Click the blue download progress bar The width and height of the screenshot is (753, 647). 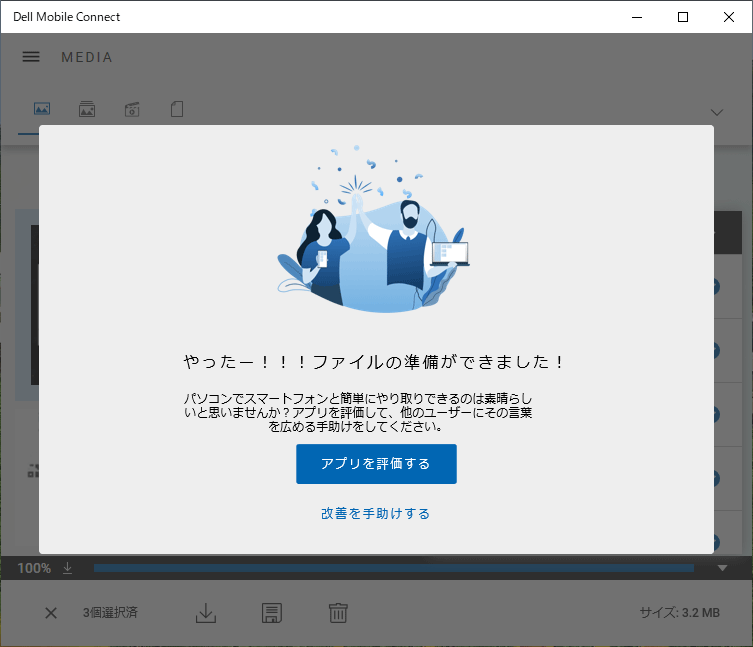394,568
